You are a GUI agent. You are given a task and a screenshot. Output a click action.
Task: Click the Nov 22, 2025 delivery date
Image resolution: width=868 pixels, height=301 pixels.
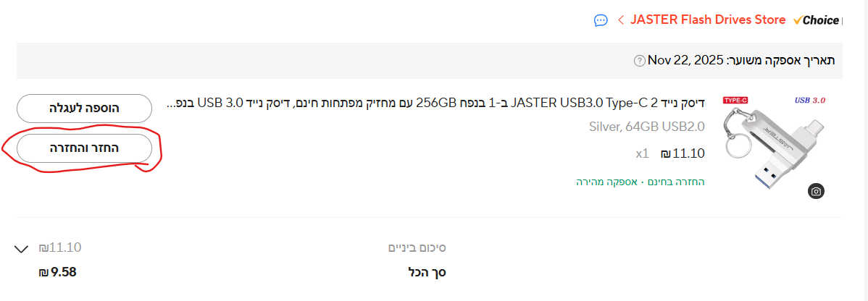pyautogui.click(x=686, y=60)
